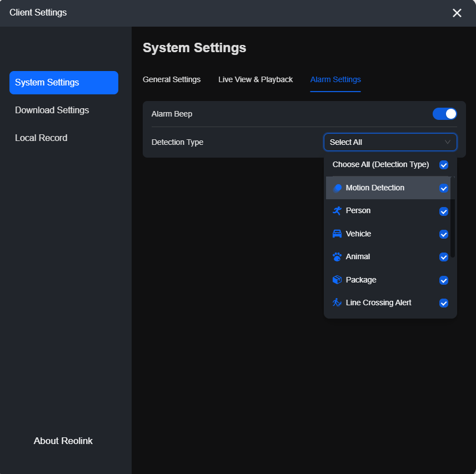Toggle the Alarm Beep switch
This screenshot has width=476, height=474.
[x=444, y=114]
